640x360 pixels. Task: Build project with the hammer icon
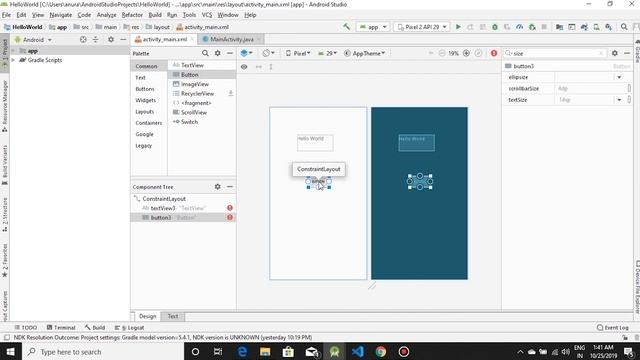347,27
